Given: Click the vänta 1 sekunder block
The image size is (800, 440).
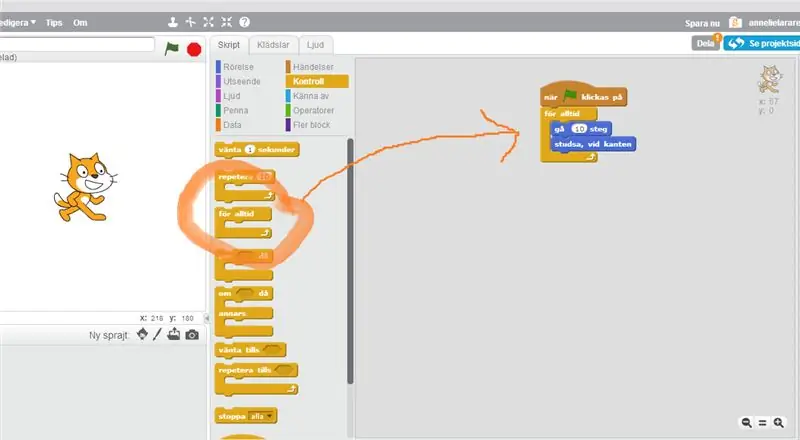Looking at the screenshot, I should point(257,150).
